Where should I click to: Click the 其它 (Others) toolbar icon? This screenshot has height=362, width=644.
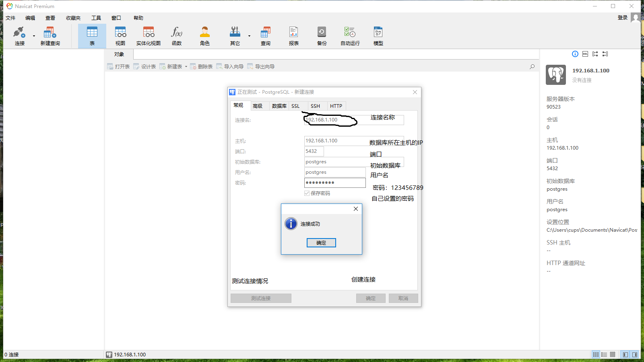(x=235, y=36)
